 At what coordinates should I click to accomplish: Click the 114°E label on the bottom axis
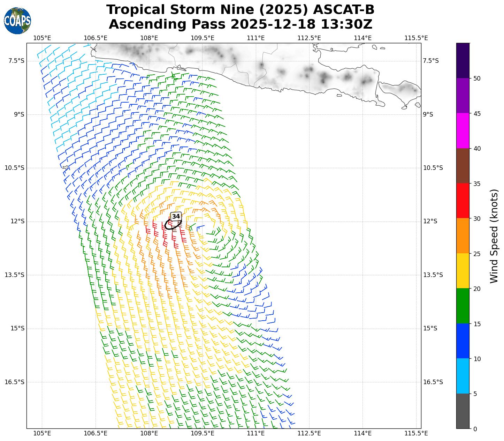(x=362, y=433)
